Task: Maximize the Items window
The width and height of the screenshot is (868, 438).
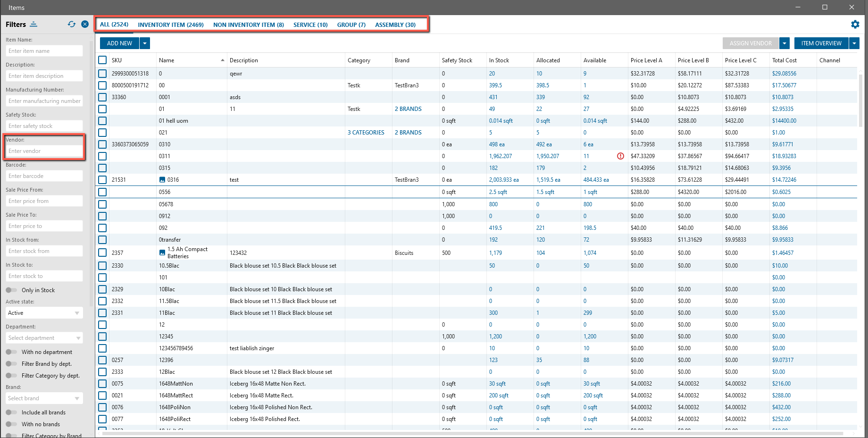Action: click(x=825, y=7)
